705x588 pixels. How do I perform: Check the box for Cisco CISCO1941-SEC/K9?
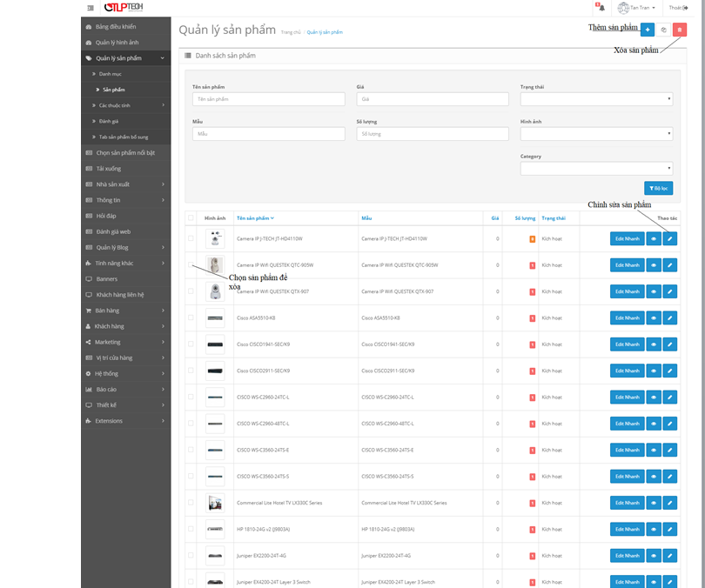pos(191,344)
